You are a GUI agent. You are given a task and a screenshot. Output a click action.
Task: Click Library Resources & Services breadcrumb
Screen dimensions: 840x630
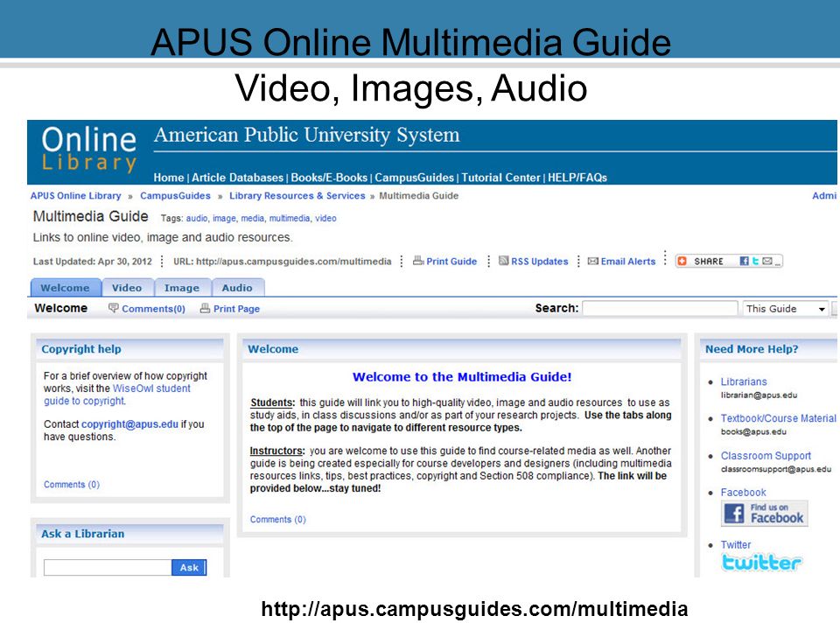click(297, 195)
